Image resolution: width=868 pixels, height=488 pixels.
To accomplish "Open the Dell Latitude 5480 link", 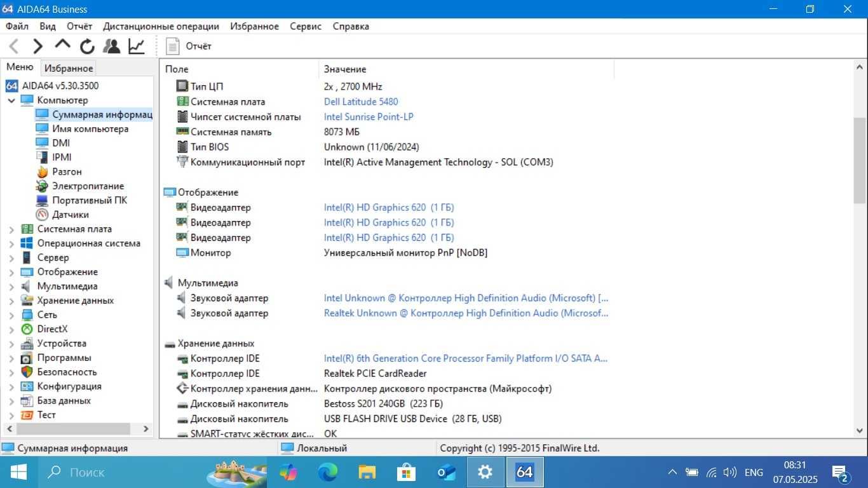I will click(x=361, y=102).
